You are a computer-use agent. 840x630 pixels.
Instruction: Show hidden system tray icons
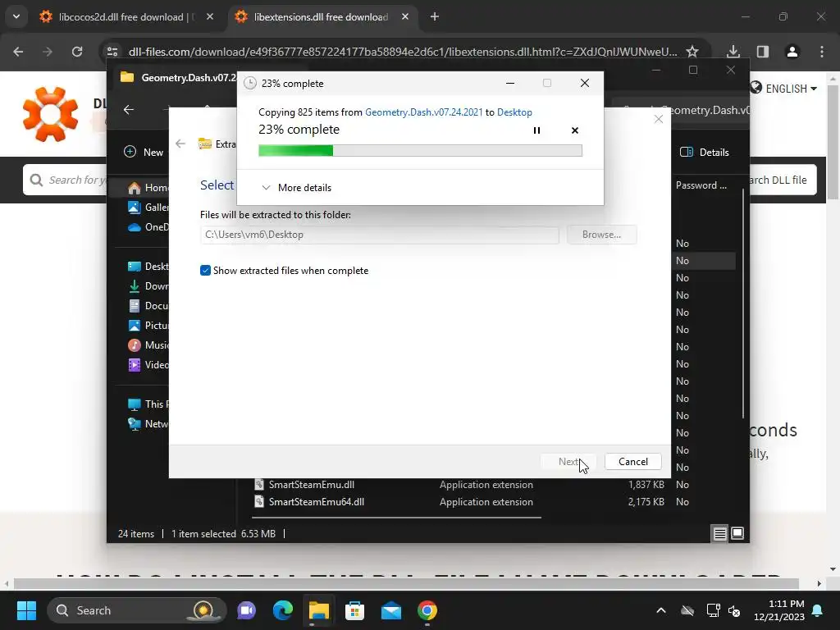click(661, 610)
